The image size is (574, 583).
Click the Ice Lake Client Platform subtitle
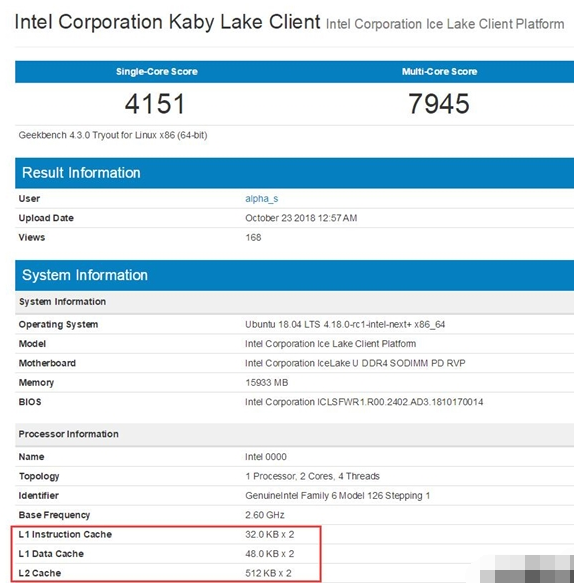pyautogui.click(x=445, y=24)
